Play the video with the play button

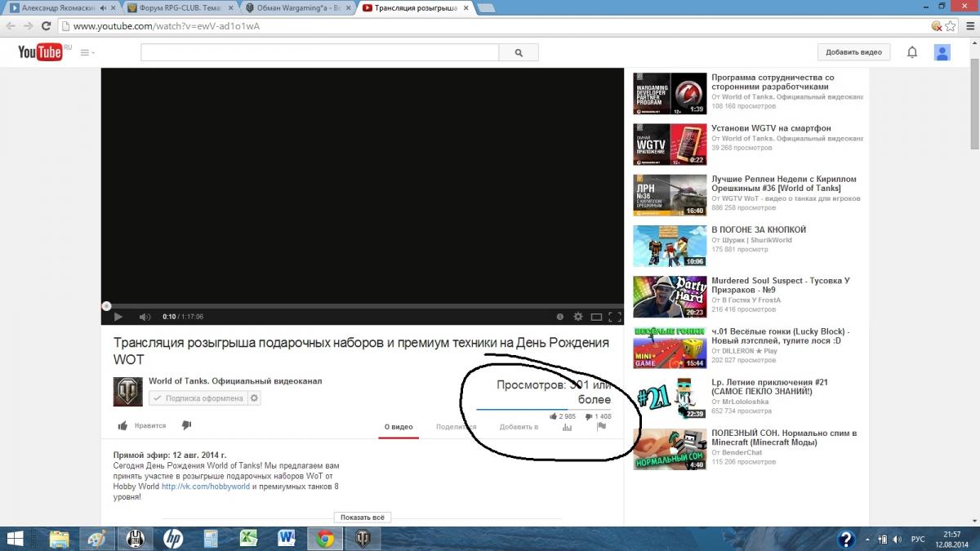118,317
